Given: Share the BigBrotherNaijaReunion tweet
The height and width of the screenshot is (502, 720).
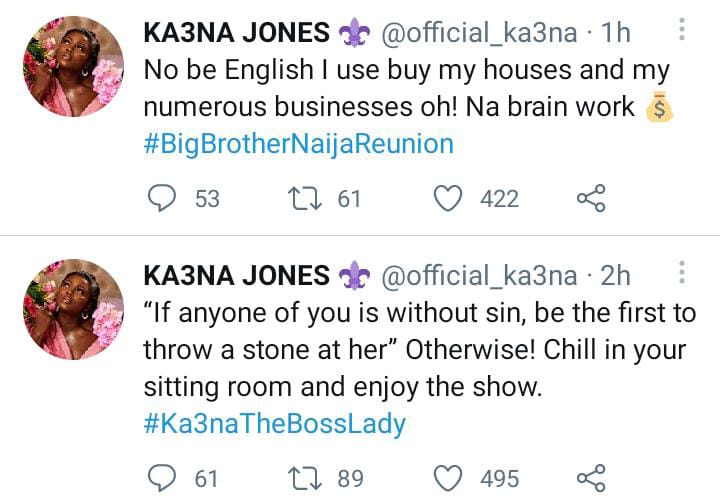Looking at the screenshot, I should pyautogui.click(x=591, y=198).
